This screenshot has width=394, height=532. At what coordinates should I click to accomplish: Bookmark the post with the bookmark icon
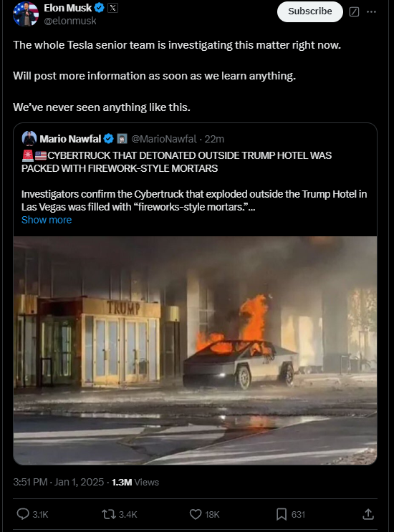(282, 514)
